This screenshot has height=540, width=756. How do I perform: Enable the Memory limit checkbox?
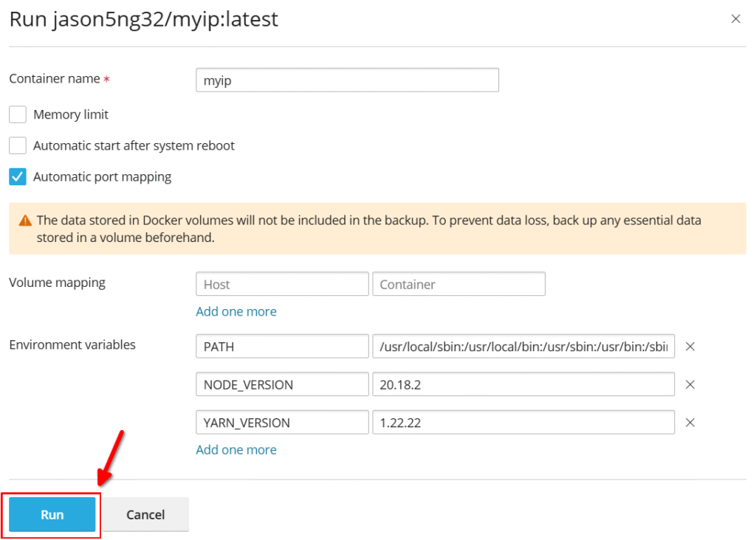[18, 114]
